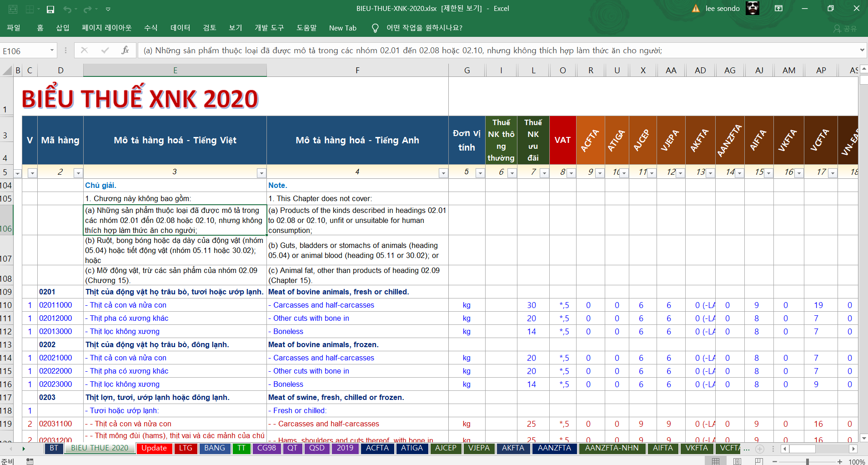Open filter dropdown for VCFTA column
Image resolution: width=868 pixels, height=465 pixels.
click(833, 173)
